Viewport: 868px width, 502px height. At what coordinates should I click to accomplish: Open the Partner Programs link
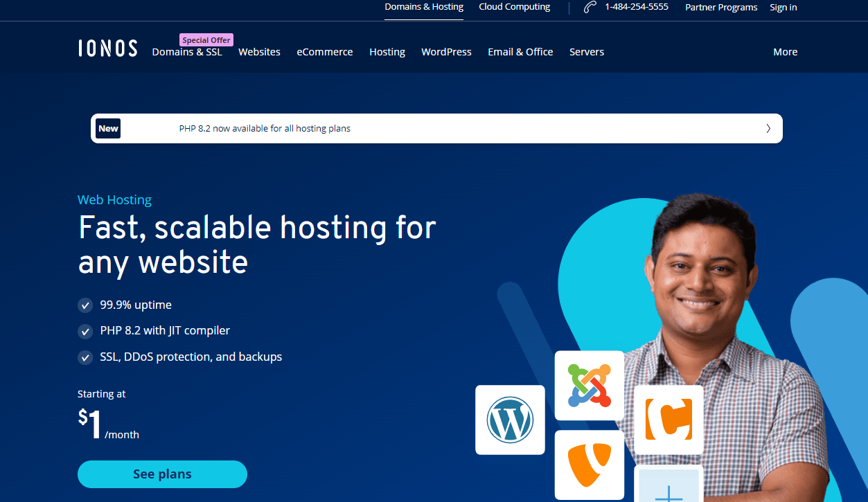coord(721,8)
